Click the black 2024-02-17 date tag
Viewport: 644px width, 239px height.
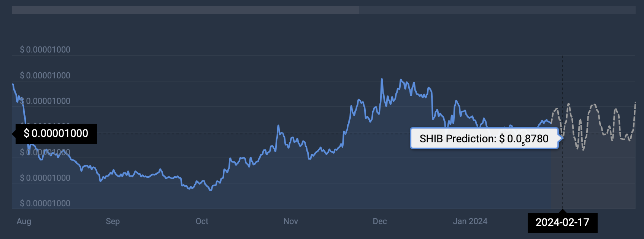pos(562,223)
